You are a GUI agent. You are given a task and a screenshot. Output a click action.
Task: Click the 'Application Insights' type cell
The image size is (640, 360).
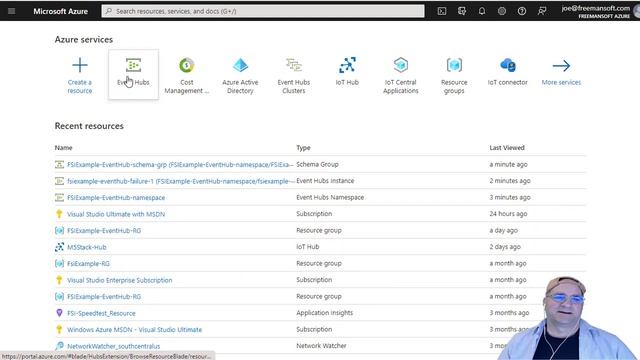[x=324, y=313]
